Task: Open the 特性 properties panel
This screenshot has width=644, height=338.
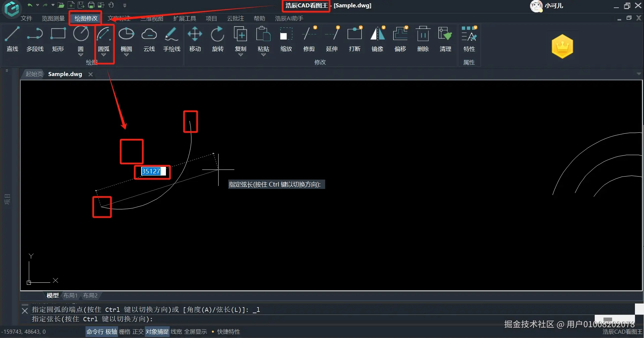Action: tap(469, 39)
